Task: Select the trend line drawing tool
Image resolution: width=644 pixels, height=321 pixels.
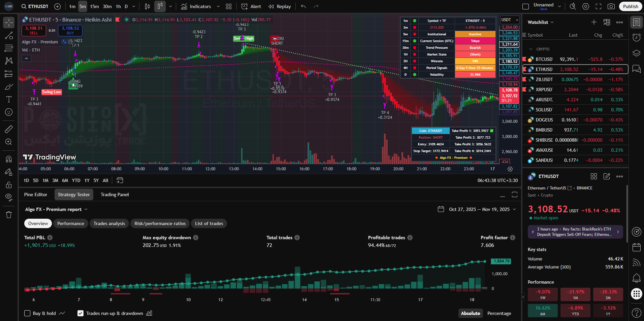Action: coord(9,36)
